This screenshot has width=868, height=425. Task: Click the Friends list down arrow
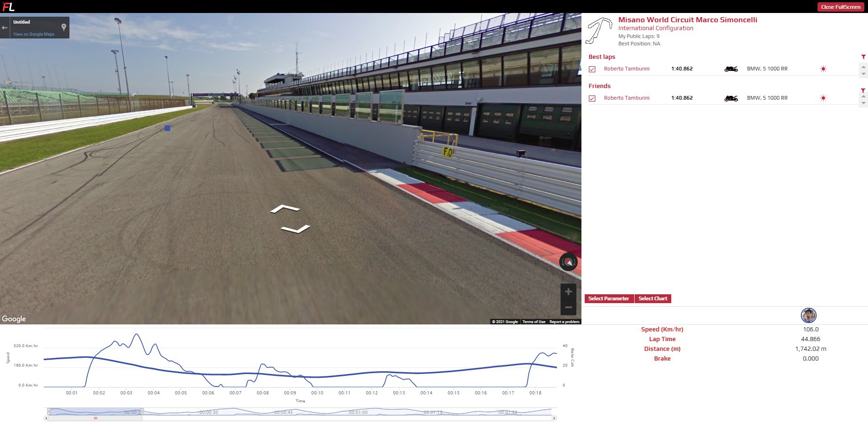(x=863, y=103)
